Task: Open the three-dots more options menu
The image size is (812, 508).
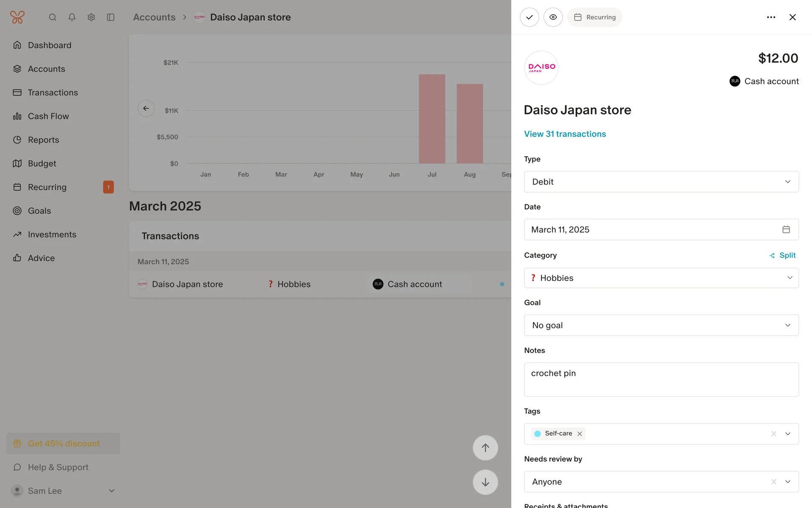Action: 771,17
